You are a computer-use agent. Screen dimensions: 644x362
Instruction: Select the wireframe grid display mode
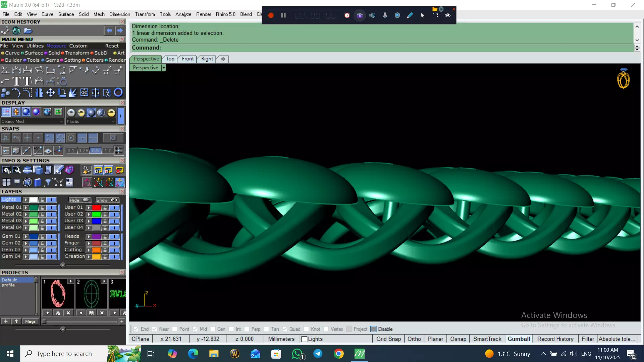6,112
